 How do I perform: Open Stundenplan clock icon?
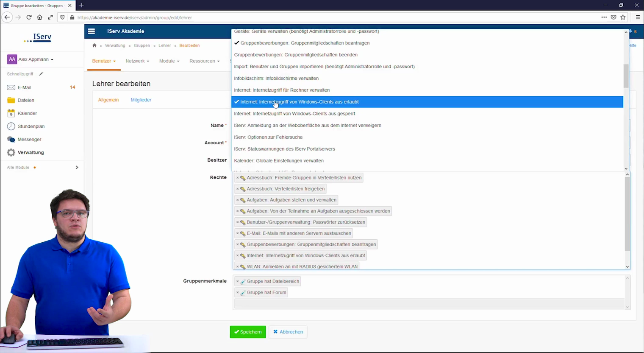pos(11,126)
